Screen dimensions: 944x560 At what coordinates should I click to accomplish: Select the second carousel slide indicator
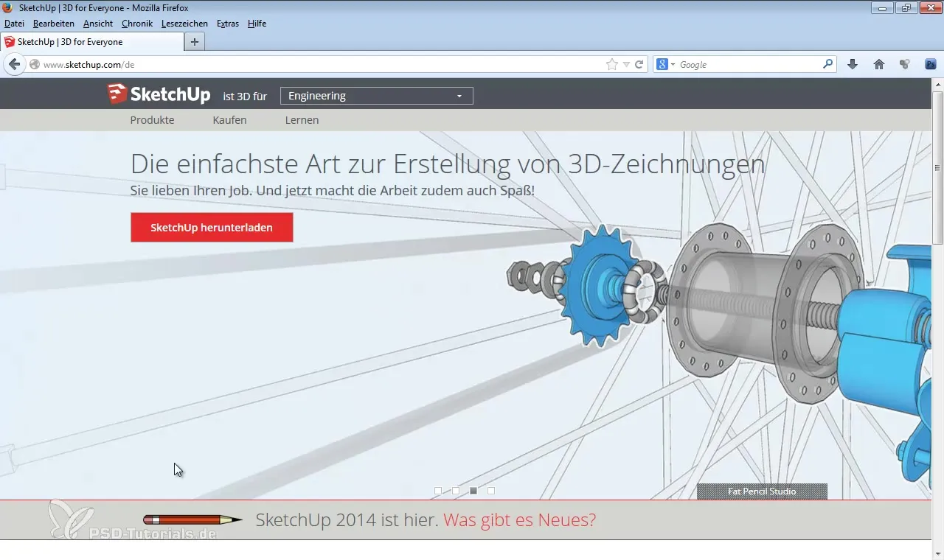[x=456, y=491]
